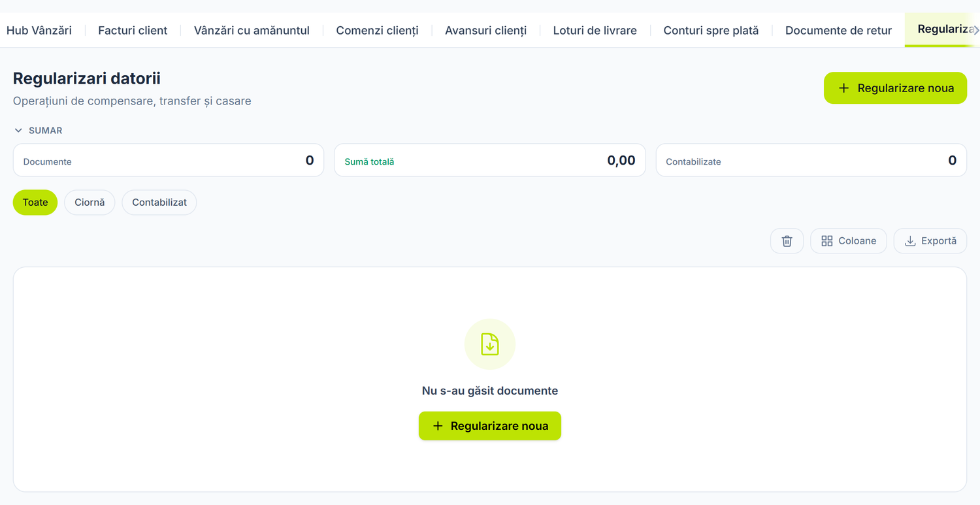Open the Exportă options

coord(930,241)
